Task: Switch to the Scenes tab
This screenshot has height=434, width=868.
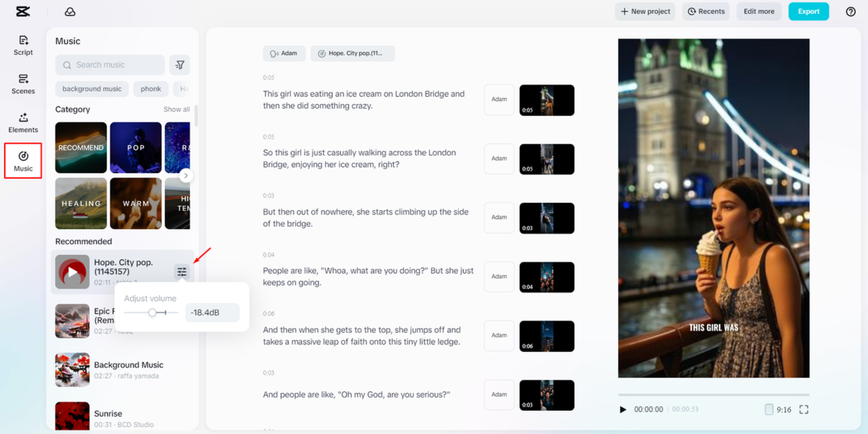Action: pos(23,84)
